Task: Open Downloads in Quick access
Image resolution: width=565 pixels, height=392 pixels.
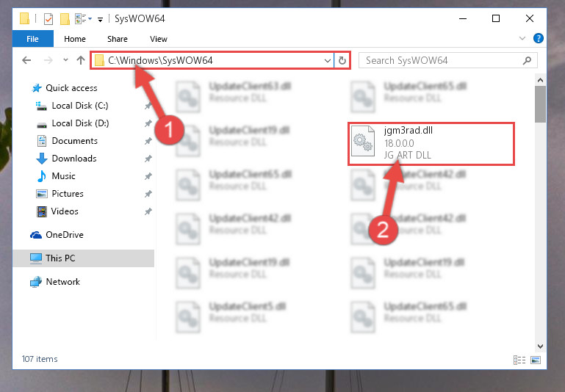Action: pos(74,159)
